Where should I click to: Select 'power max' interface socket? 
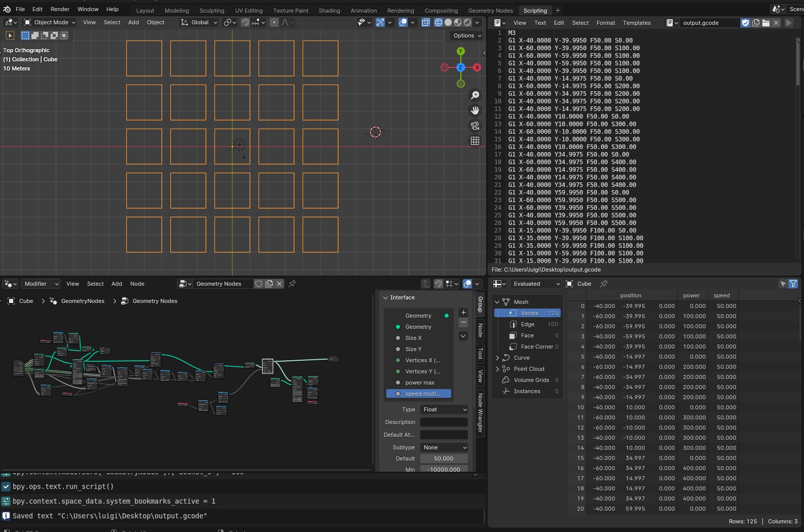(x=419, y=383)
